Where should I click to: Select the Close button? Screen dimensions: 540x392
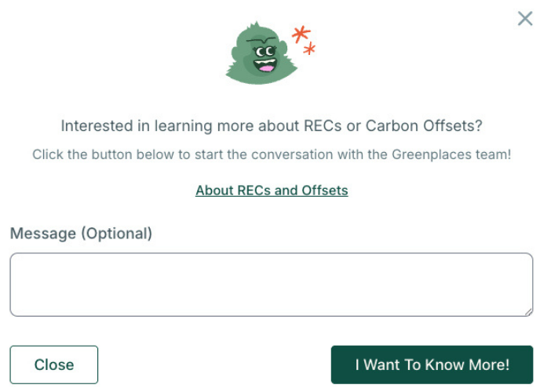[54, 365]
